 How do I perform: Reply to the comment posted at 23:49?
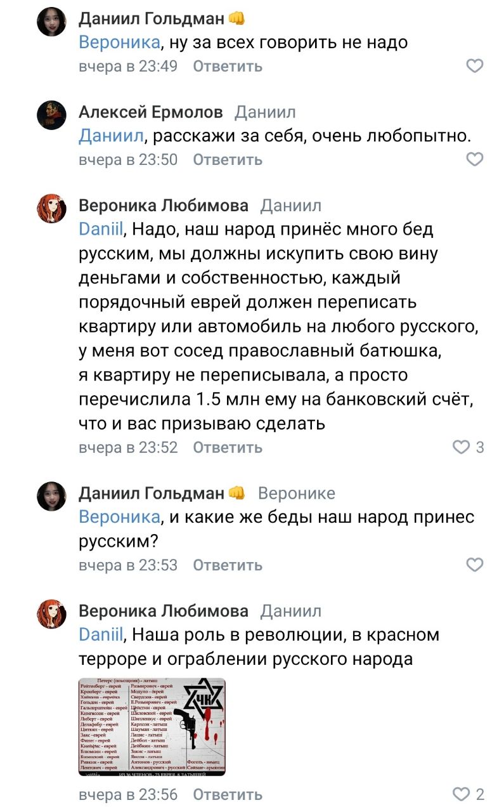point(227,67)
